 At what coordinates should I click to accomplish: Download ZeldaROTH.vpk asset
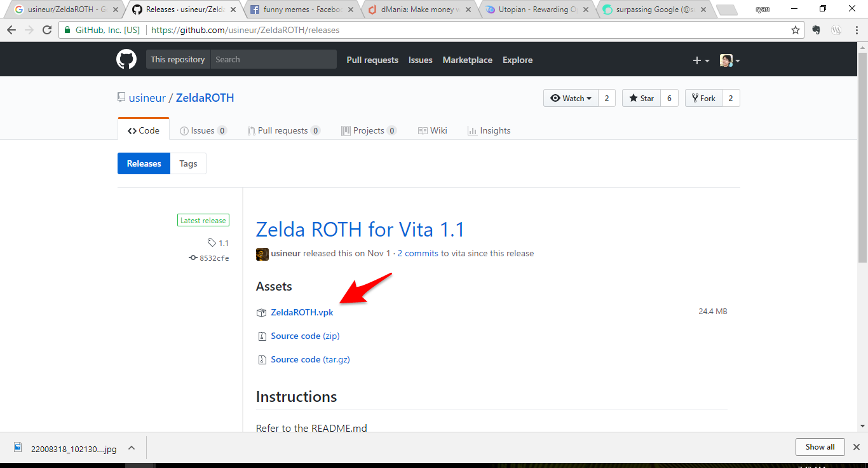point(302,312)
